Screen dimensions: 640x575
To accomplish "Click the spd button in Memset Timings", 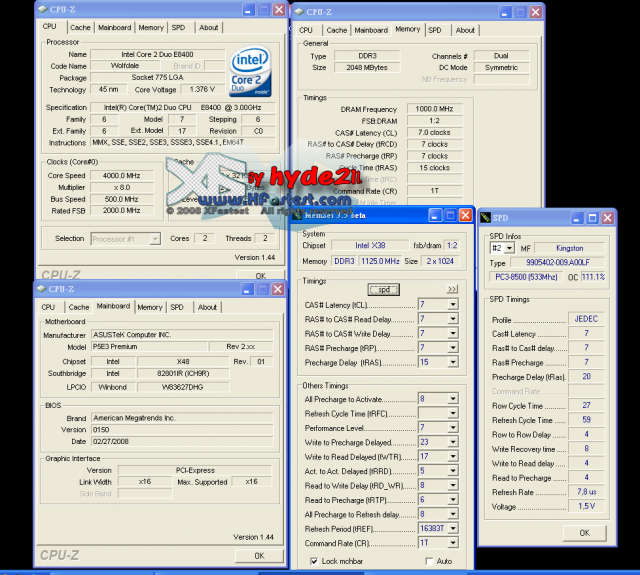I will [x=384, y=289].
